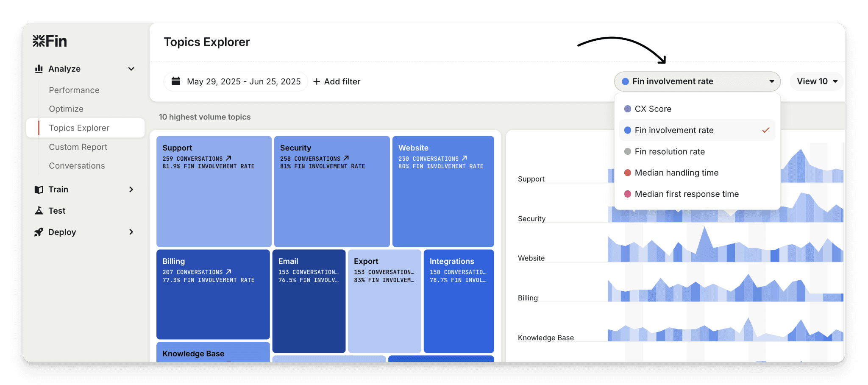Select Median handling time option
Screen dimensions: 868x385
(697, 173)
